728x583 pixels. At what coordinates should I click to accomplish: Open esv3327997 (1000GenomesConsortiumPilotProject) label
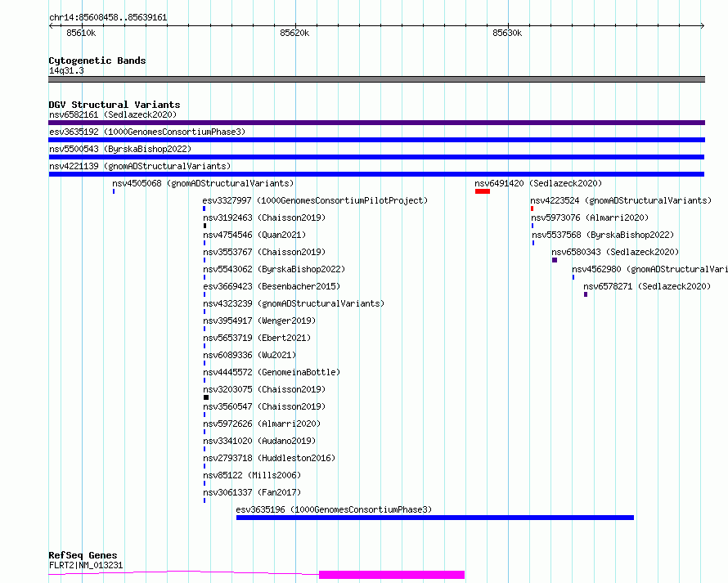coord(315,200)
